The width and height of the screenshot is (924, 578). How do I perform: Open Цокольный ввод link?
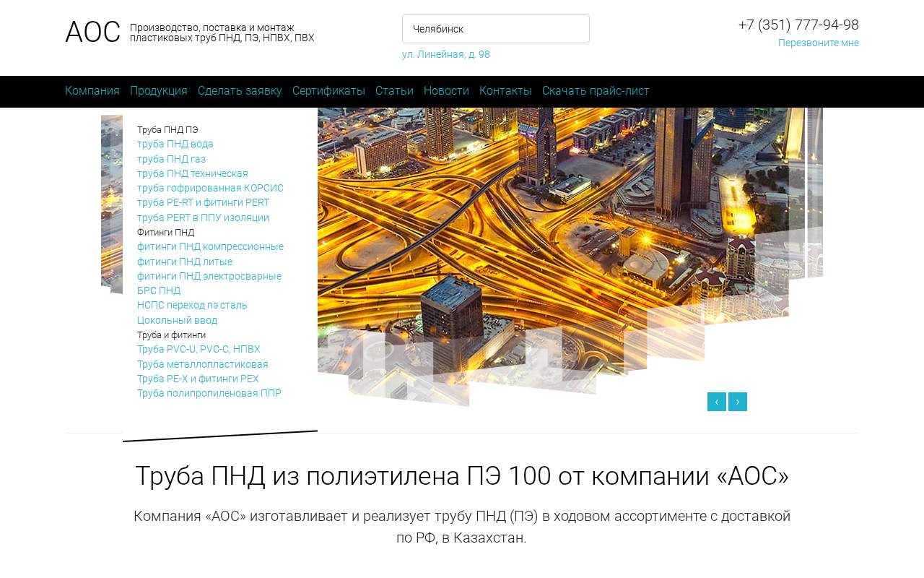[177, 320]
